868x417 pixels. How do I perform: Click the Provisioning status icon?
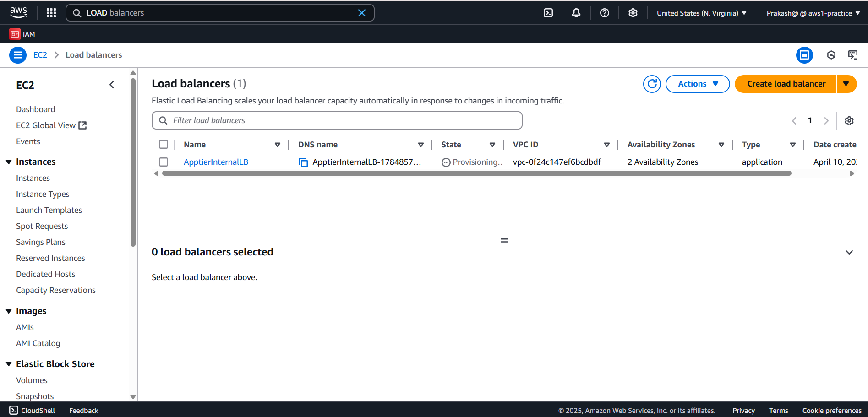pos(446,162)
